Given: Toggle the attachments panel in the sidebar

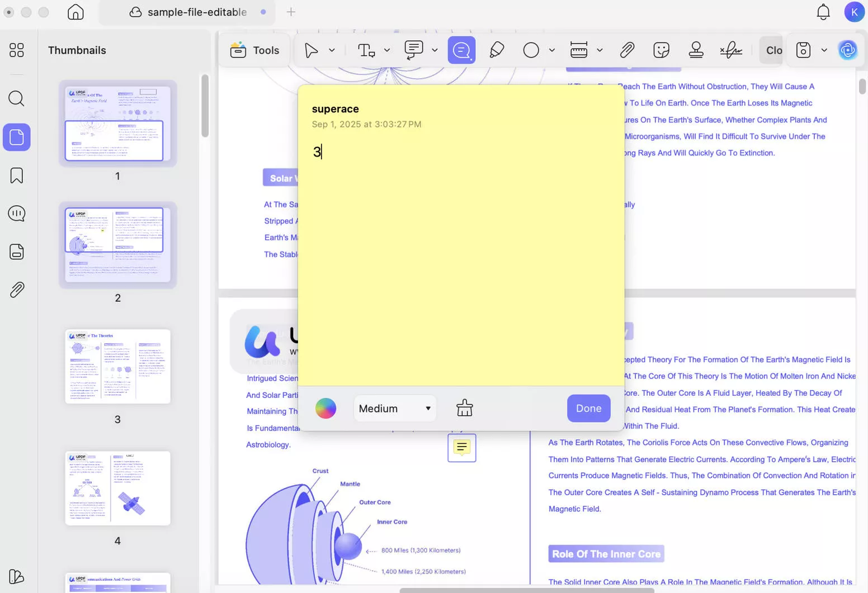Looking at the screenshot, I should pos(16,290).
